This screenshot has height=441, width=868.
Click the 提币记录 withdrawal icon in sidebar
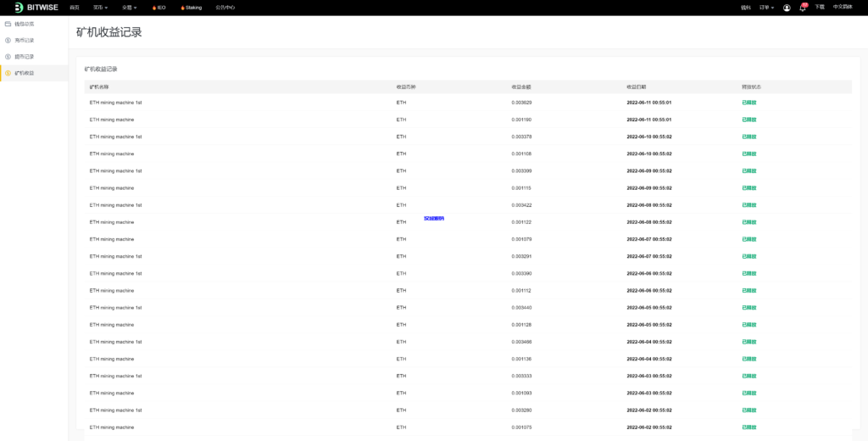(8, 57)
